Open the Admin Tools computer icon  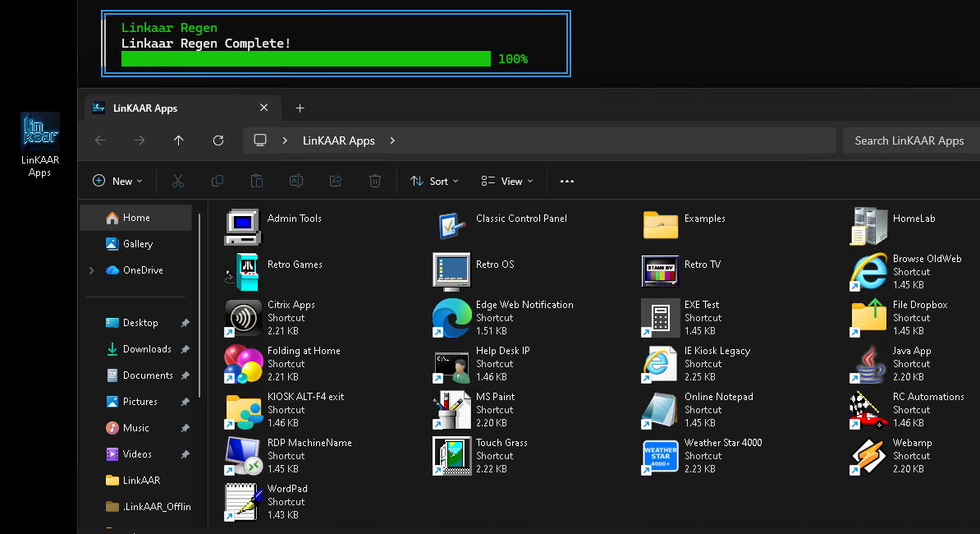(x=242, y=227)
